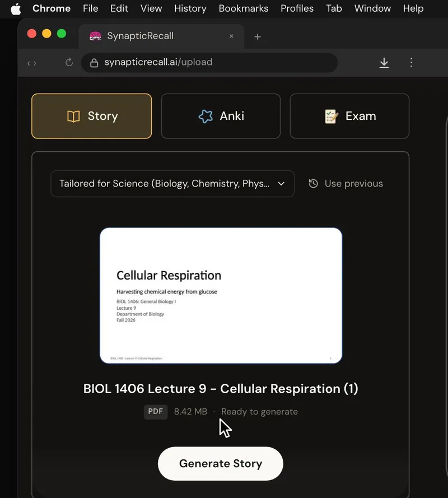
Task: Click the Ready to generate status
Action: (x=259, y=412)
